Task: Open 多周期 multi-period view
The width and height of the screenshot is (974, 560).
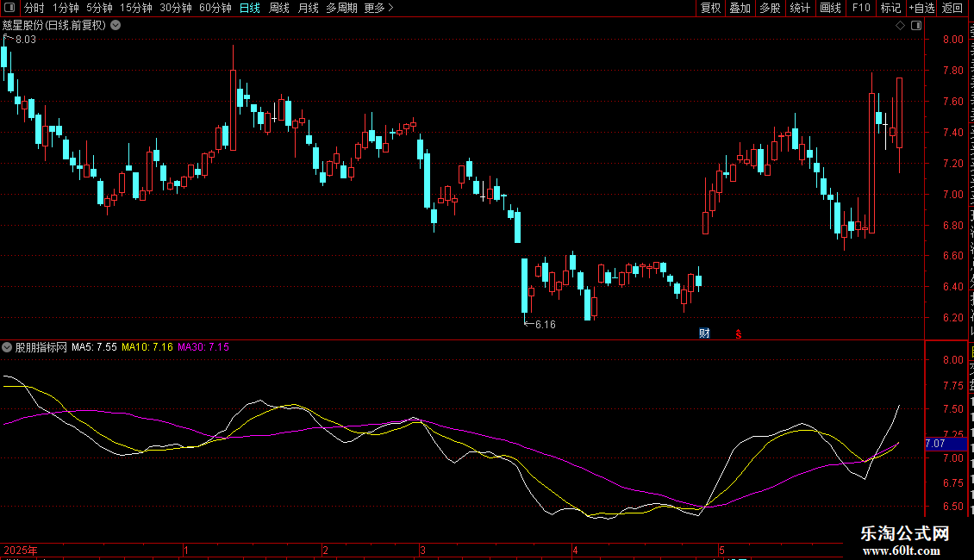Action: point(341,8)
